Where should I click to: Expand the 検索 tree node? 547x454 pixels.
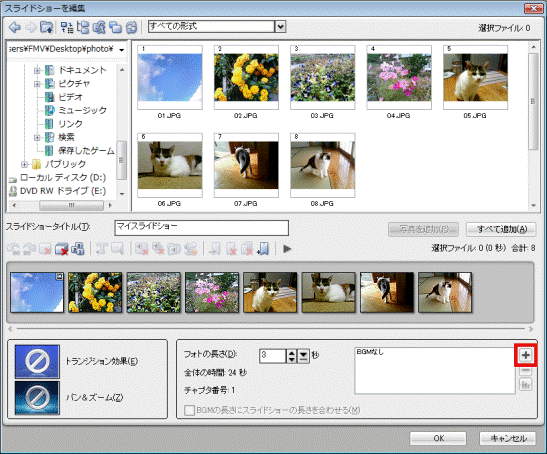(37, 137)
